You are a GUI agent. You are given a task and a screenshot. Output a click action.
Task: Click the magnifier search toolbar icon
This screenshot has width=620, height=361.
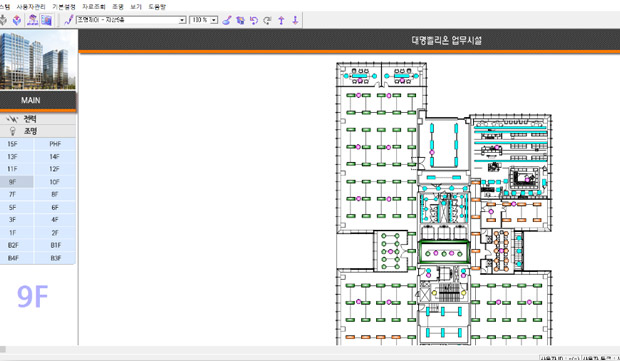pyautogui.click(x=227, y=20)
